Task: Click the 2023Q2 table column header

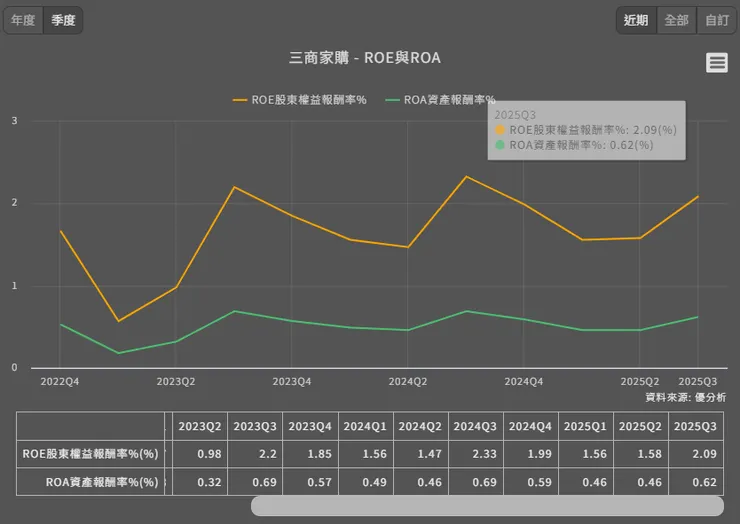Action: click(x=200, y=426)
